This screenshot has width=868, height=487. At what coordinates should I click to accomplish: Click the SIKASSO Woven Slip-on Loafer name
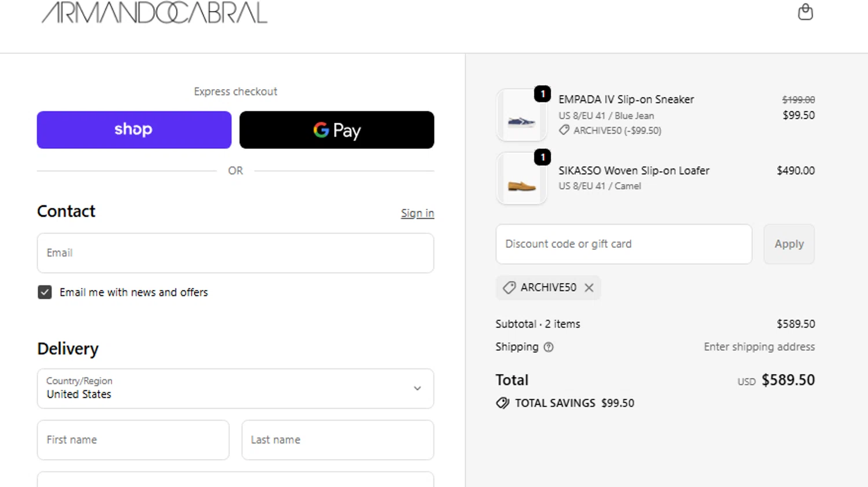click(634, 171)
